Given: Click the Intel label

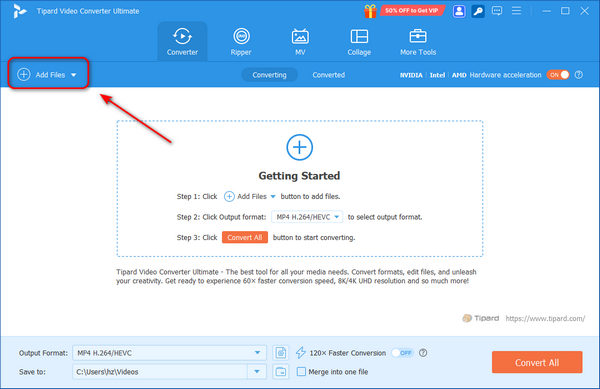Looking at the screenshot, I should coord(437,75).
